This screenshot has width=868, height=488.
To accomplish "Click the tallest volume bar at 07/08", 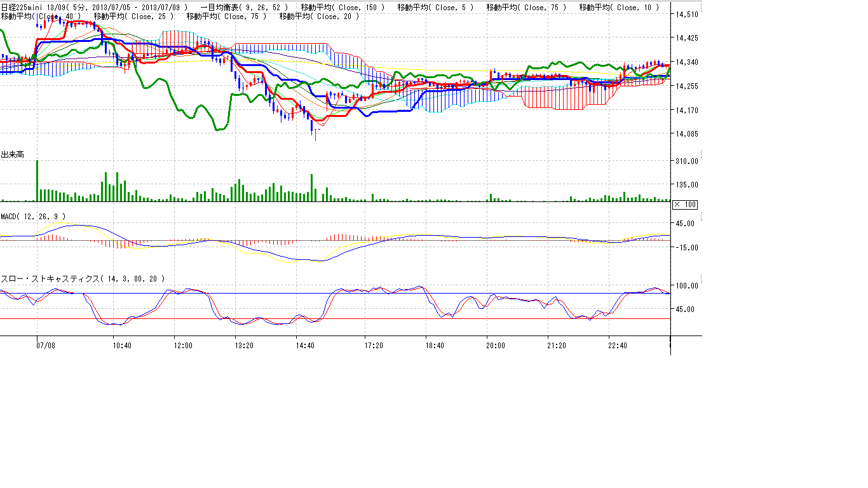I will click(x=37, y=180).
